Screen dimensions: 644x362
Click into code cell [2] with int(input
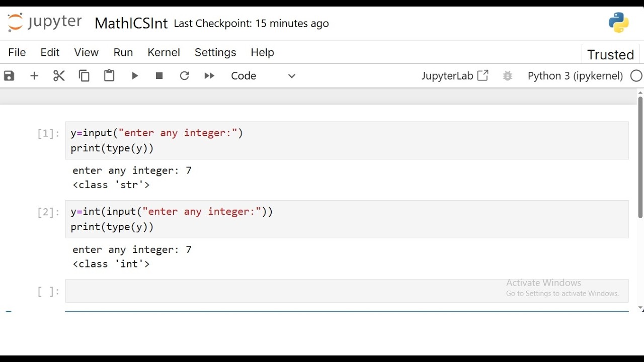click(347, 219)
